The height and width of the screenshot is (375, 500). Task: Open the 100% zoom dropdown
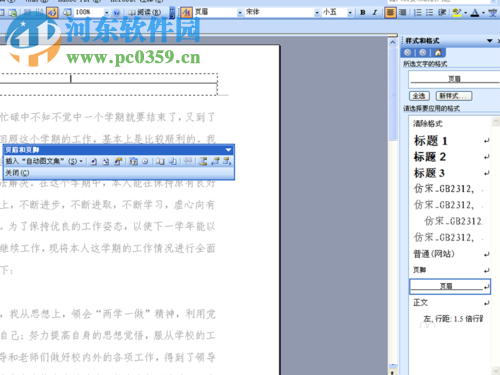tap(106, 13)
